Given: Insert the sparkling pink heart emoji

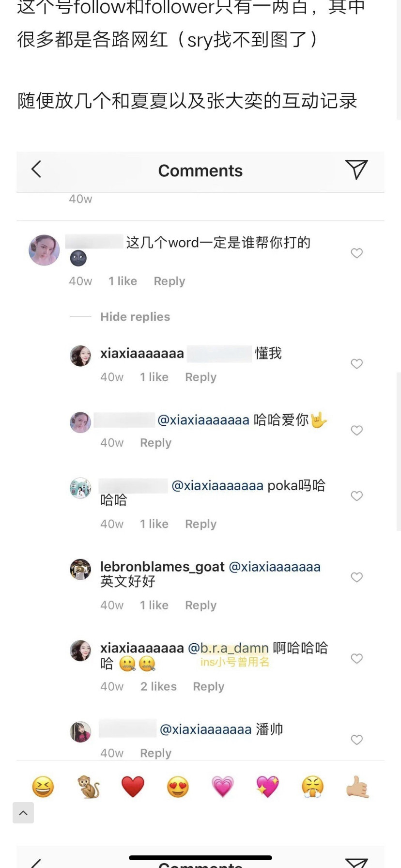Looking at the screenshot, I should (x=268, y=787).
